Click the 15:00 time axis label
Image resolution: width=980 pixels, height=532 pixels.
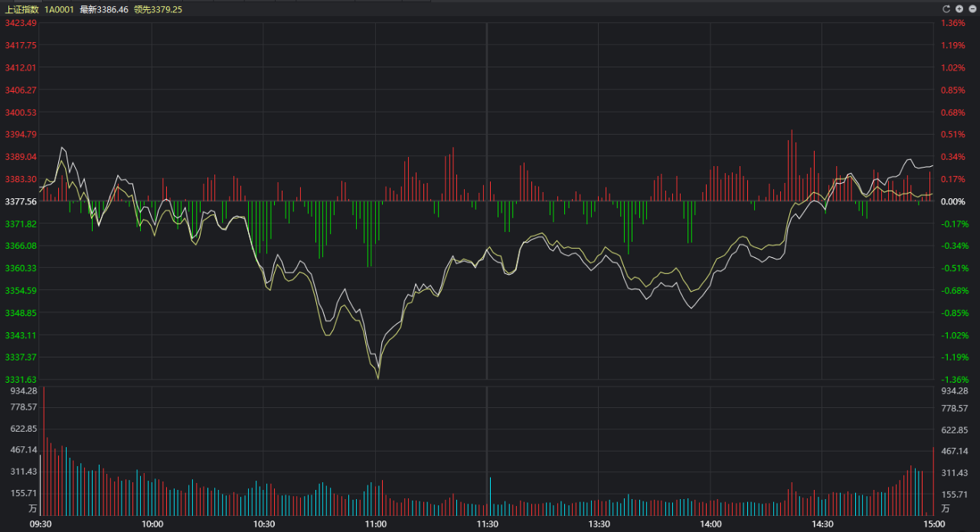click(x=933, y=524)
